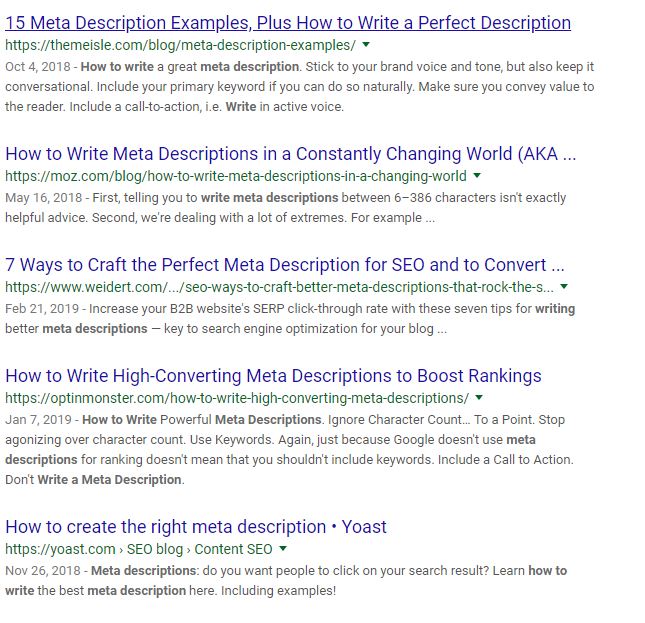Expand the dropdown arrow beside the Yoast breadcrumb

coord(283,549)
